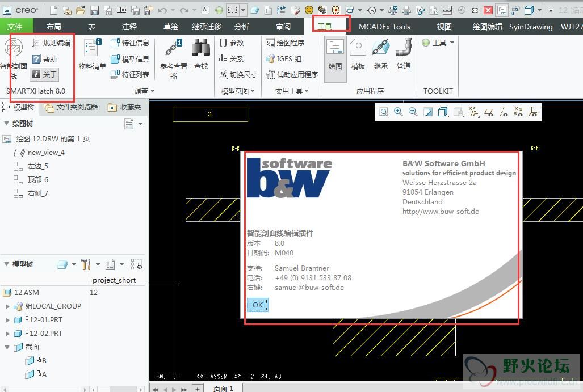This screenshot has width=583, height=392.
Task: Select the Piping (管道) application icon
Action: 404,54
